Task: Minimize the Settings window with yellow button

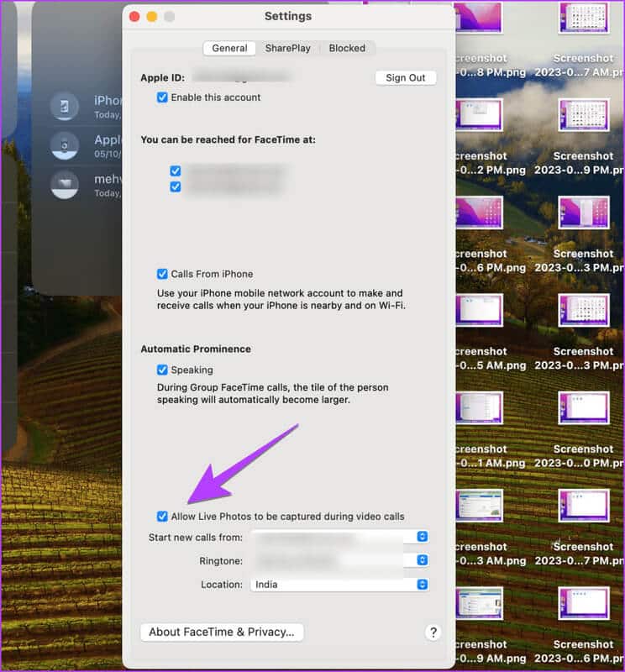Action: click(x=152, y=17)
